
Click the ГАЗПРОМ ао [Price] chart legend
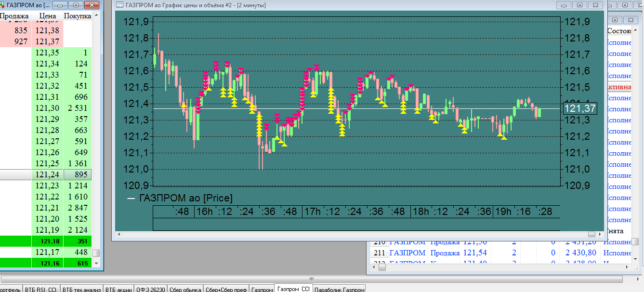(180, 198)
